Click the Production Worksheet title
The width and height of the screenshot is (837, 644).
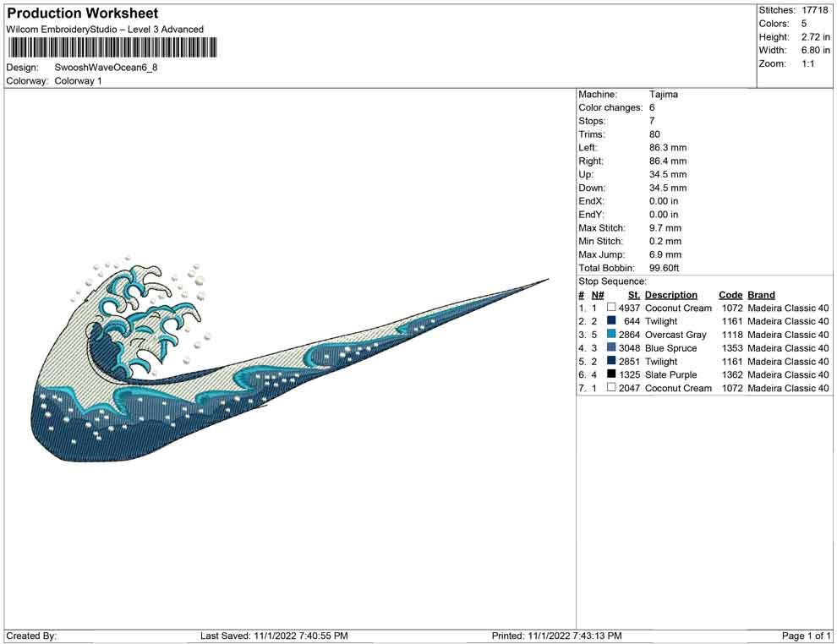[x=83, y=14]
